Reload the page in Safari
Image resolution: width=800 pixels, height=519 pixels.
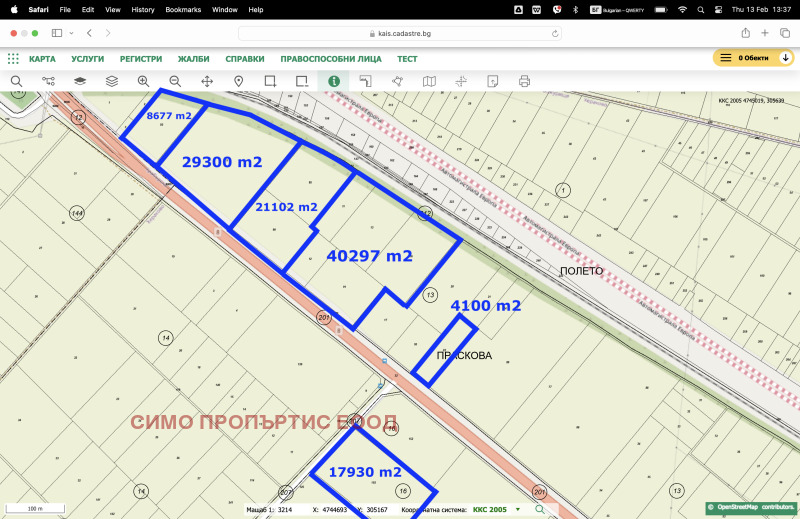coord(556,33)
